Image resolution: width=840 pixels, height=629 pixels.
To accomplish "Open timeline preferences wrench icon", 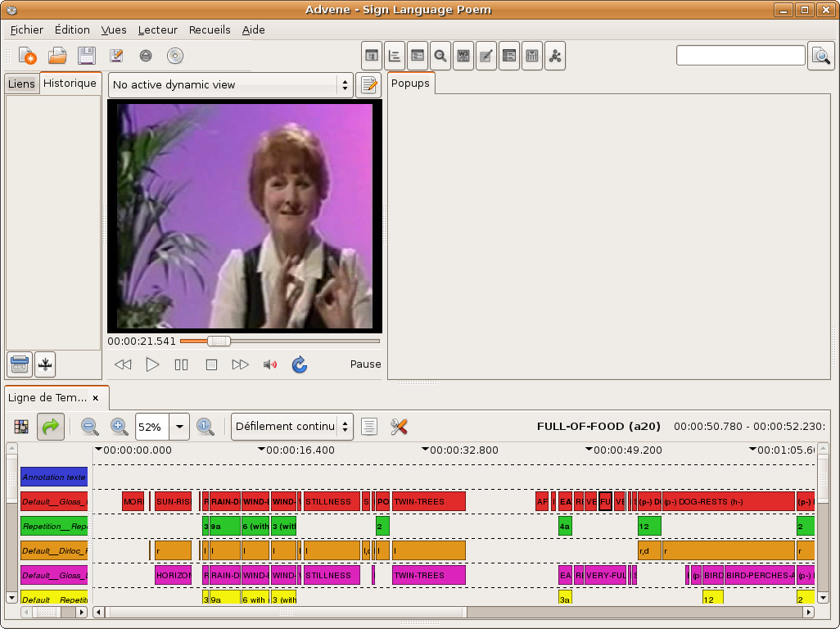I will point(399,426).
